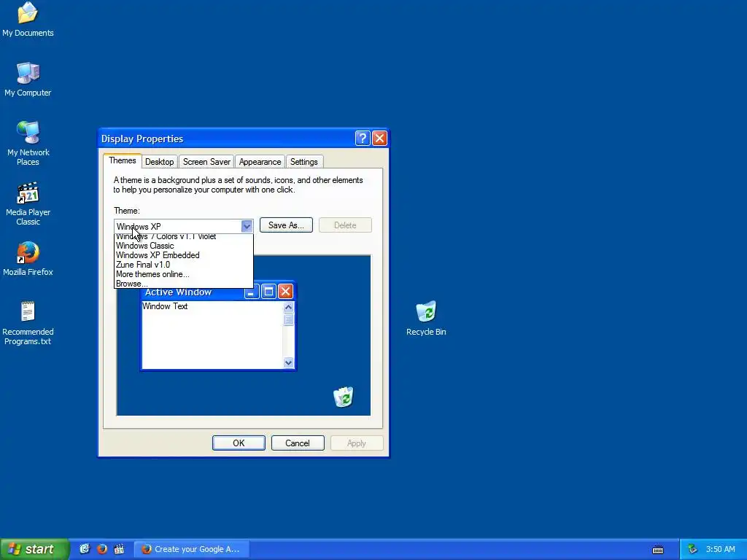This screenshot has height=560, width=747.
Task: Click the Save As... button
Action: point(286,225)
